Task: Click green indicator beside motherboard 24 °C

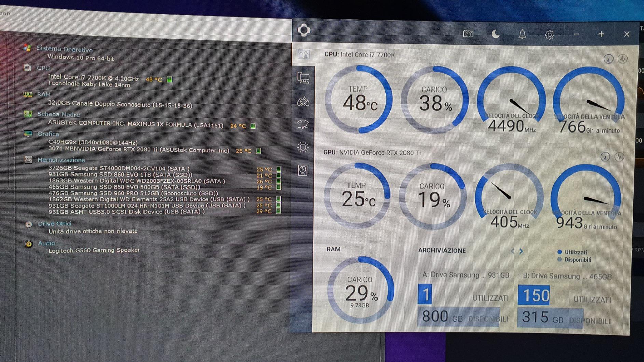Action: 253,126
